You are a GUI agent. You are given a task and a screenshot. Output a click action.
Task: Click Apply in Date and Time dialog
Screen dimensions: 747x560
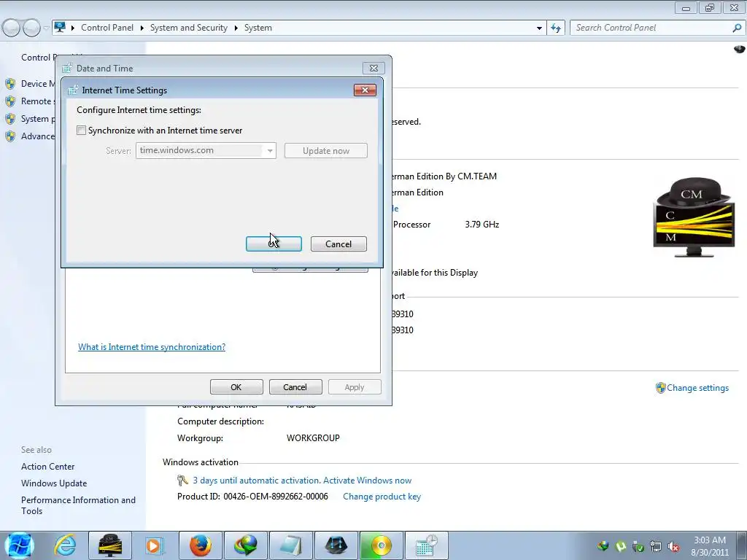[x=355, y=387]
